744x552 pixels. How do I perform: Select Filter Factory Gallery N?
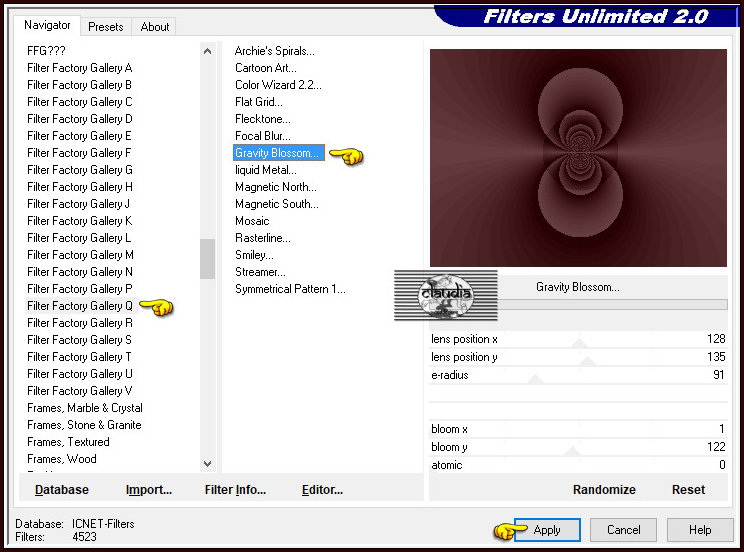click(x=79, y=272)
